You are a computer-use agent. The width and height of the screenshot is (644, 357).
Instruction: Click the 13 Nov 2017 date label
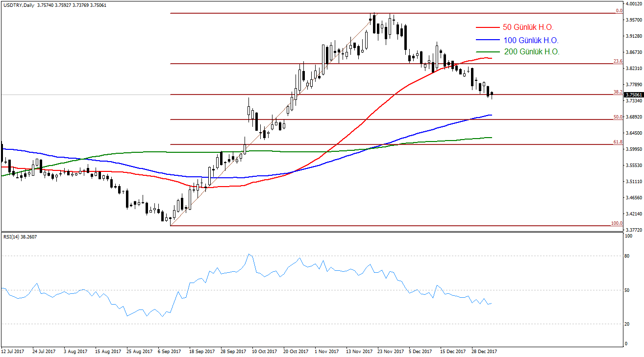[x=360, y=351]
